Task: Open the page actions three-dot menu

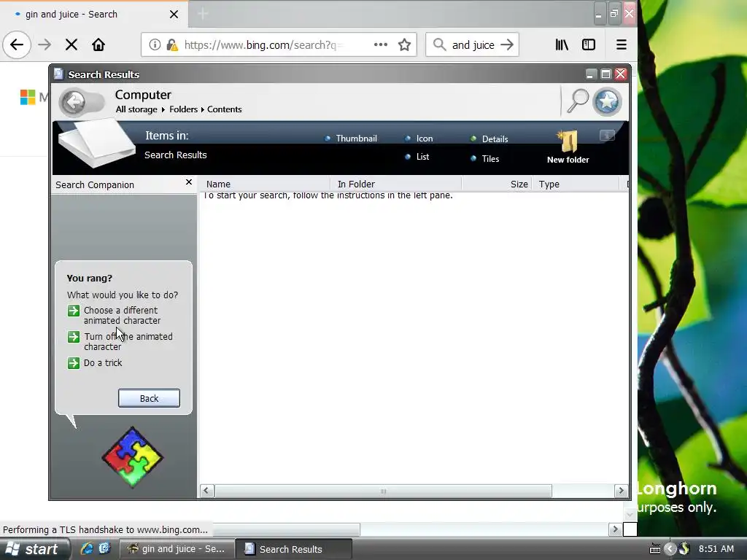Action: tap(381, 44)
